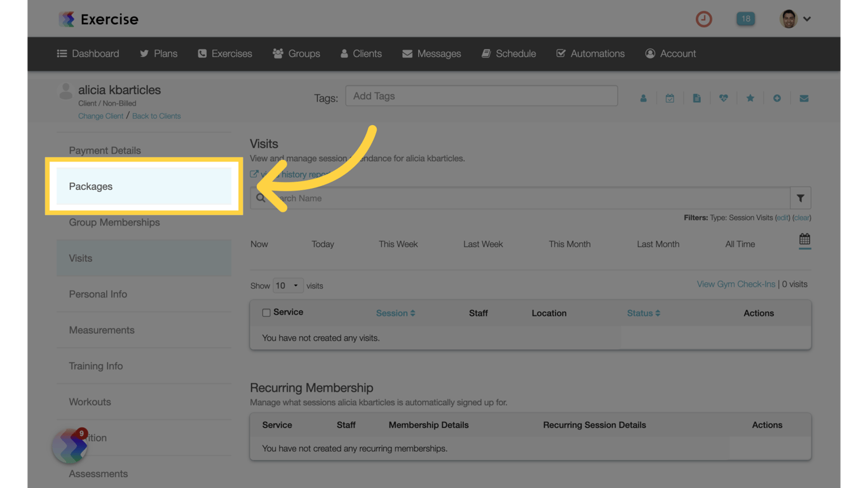This screenshot has height=488, width=868.
Task: Click the Exercise logo in the header
Action: [x=98, y=19]
